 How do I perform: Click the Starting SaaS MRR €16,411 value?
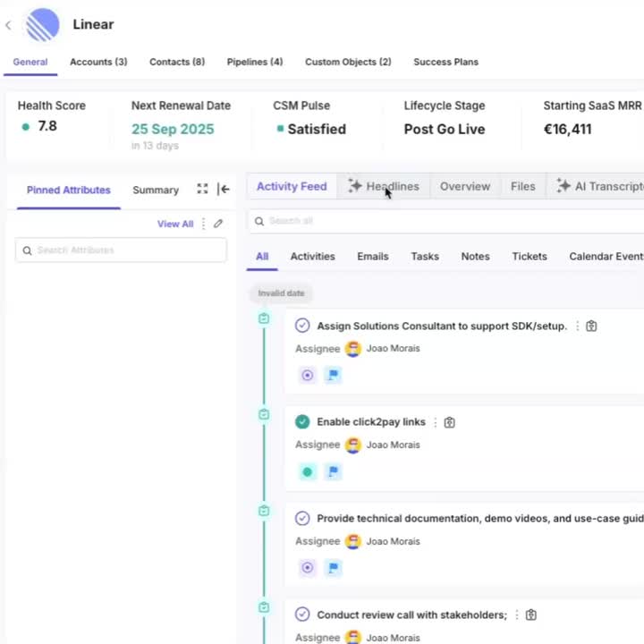click(x=568, y=130)
